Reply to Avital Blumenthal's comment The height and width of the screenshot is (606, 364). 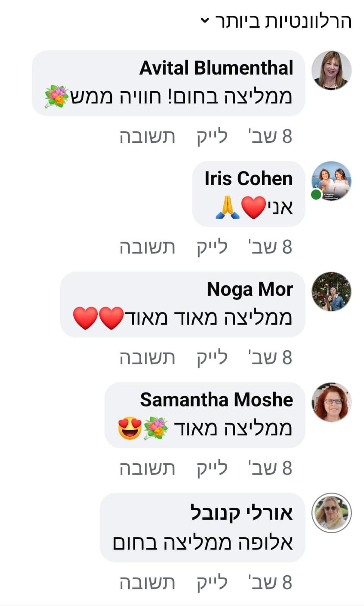147,136
